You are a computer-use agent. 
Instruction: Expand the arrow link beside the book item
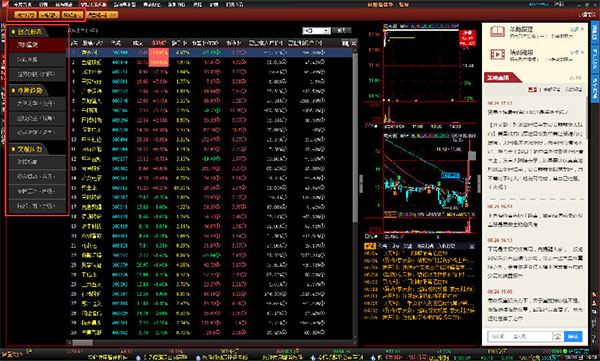(x=577, y=29)
